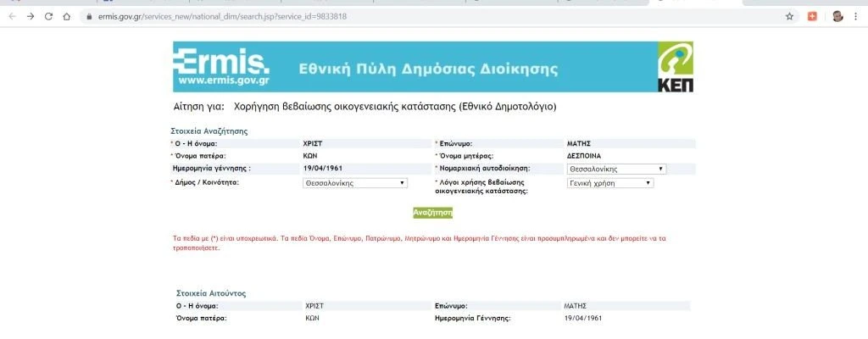The width and height of the screenshot is (868, 339).
Task: Click the ΧΡΙΣΤ name field in search details
Action: coord(312,144)
